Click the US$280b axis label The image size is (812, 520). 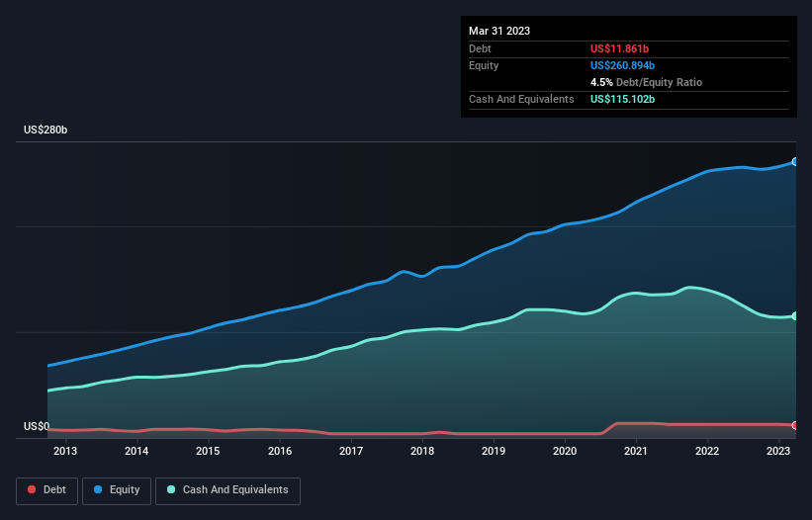coord(45,130)
